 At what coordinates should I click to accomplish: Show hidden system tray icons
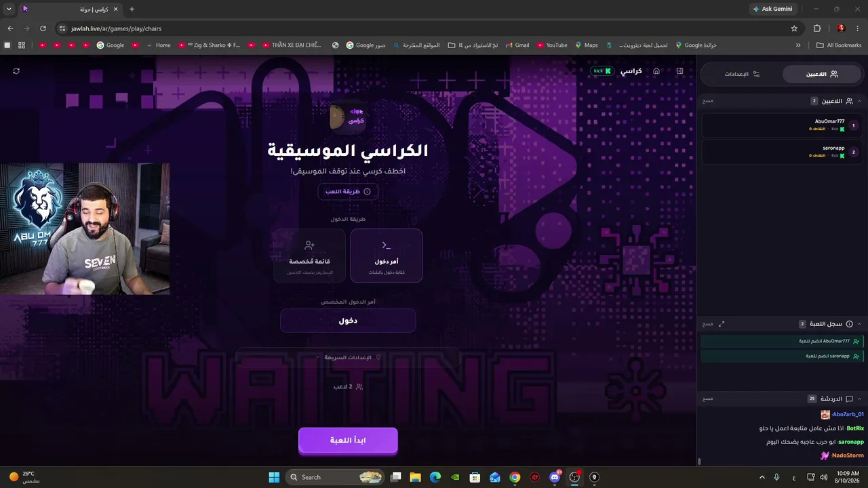pos(762,477)
